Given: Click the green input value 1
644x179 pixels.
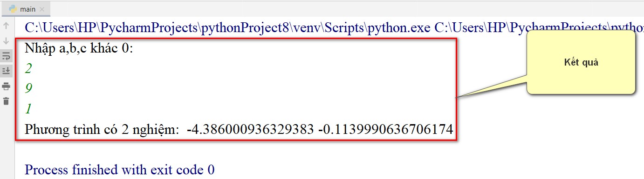Looking at the screenshot, I should [28, 109].
